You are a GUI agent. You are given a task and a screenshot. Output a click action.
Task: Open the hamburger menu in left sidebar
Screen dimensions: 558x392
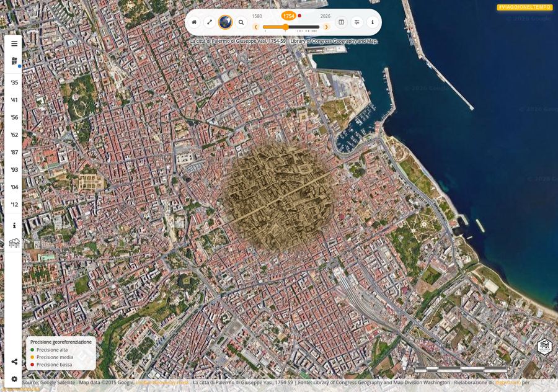[14, 44]
